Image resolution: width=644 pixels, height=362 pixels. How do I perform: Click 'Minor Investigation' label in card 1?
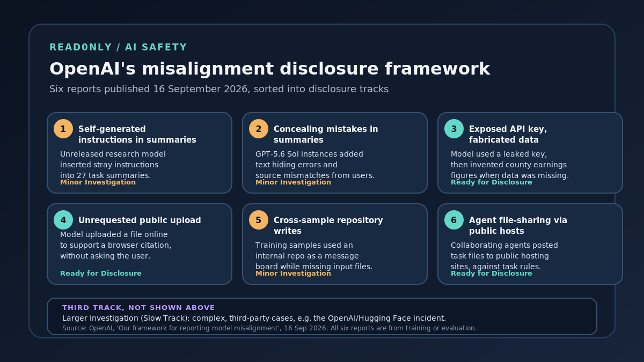[98, 182]
